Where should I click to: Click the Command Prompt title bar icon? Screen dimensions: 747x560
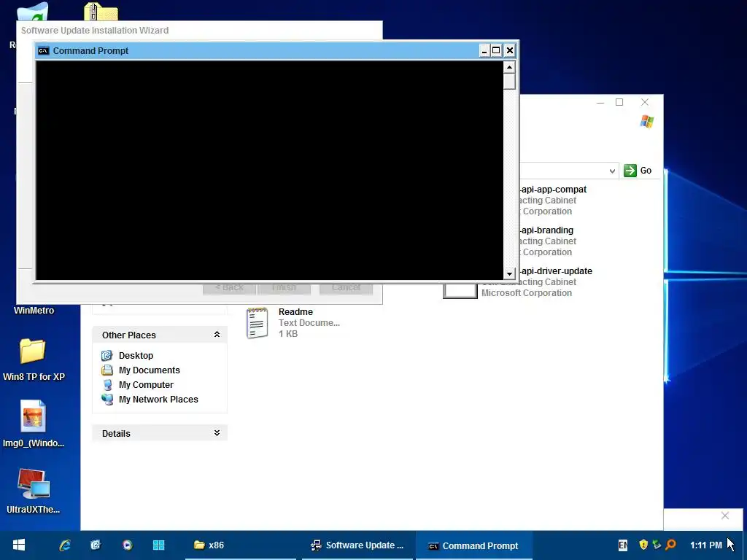pyautogui.click(x=43, y=51)
